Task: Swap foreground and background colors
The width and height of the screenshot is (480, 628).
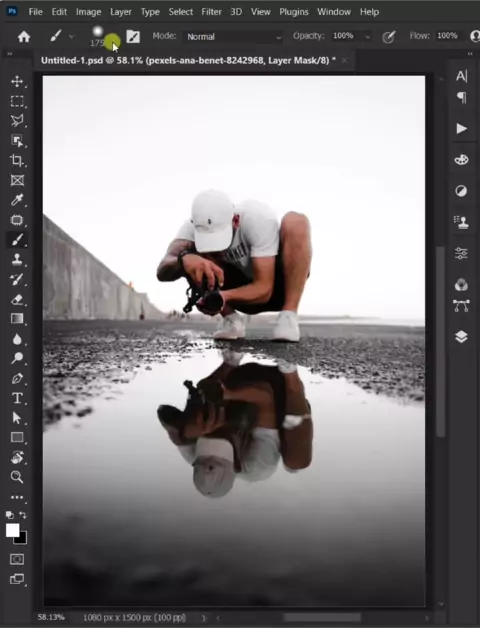Action: pyautogui.click(x=23, y=515)
